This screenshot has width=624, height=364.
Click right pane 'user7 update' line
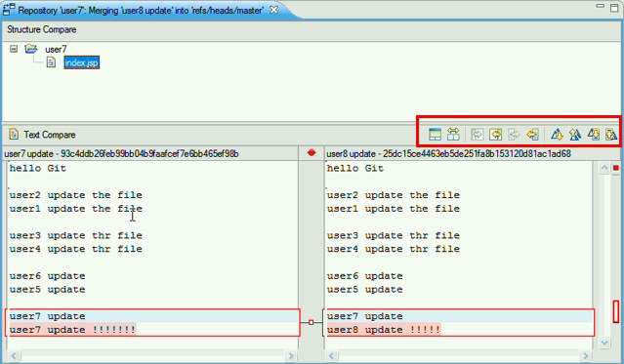[365, 316]
